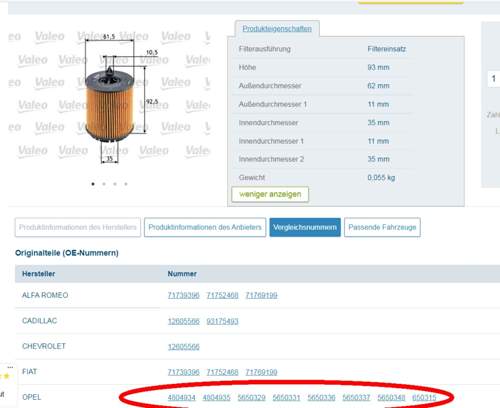Open Opel number 5650348
The width and height of the screenshot is (500, 408).
(391, 398)
